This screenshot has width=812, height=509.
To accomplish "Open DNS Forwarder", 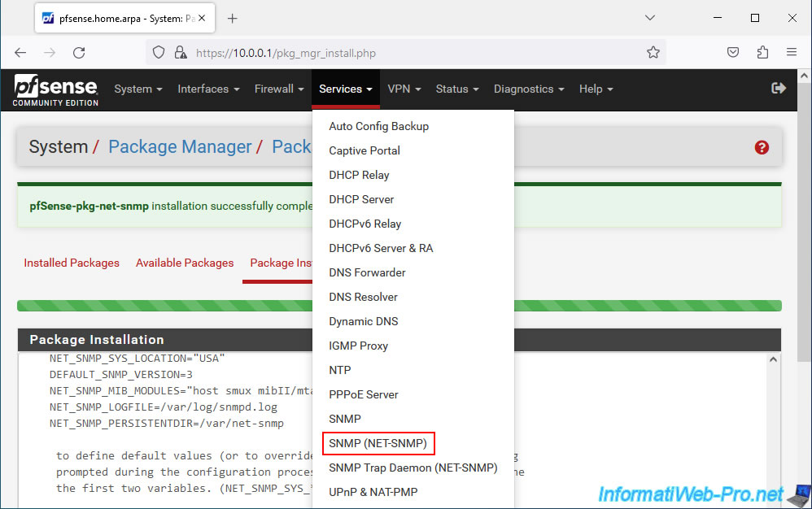I will [x=367, y=272].
